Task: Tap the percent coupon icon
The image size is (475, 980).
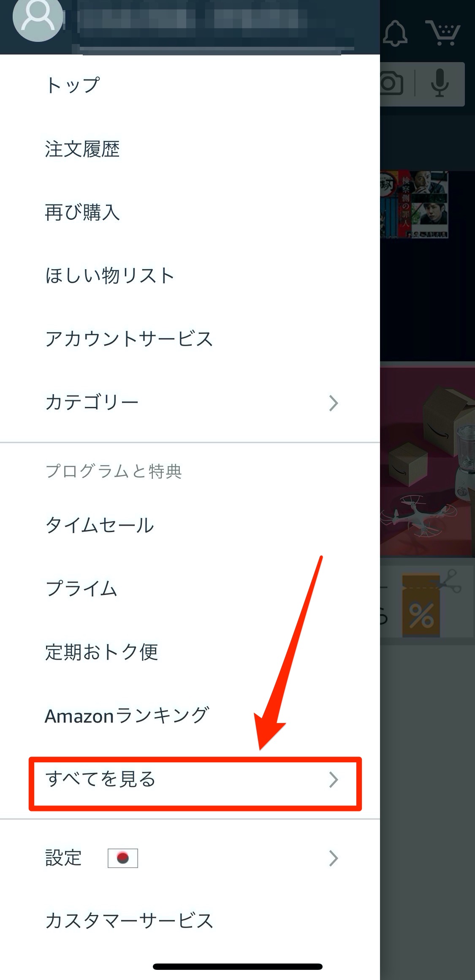Action: pyautogui.click(x=421, y=605)
